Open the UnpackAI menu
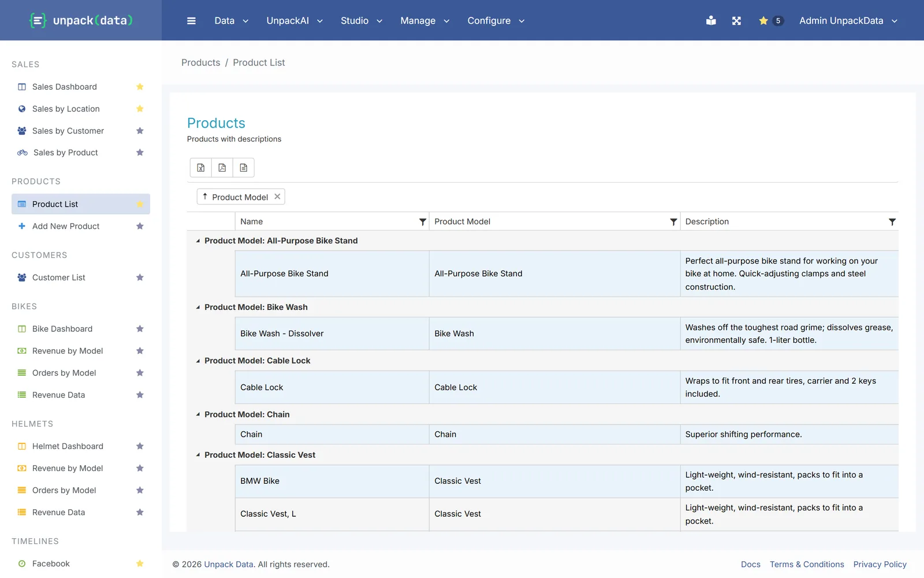 point(295,21)
